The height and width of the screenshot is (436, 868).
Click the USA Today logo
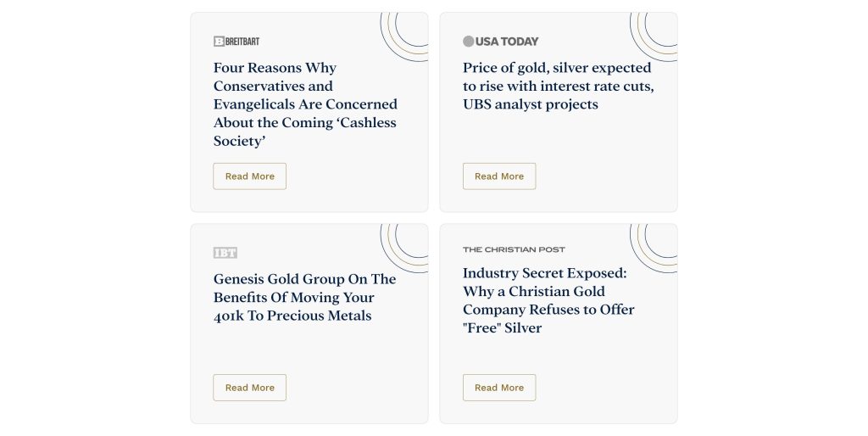click(x=500, y=41)
